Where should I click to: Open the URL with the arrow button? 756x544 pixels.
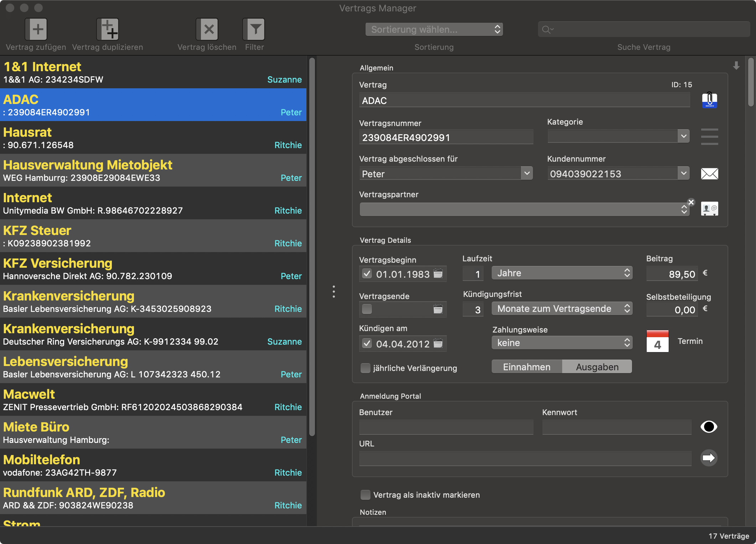pos(709,458)
